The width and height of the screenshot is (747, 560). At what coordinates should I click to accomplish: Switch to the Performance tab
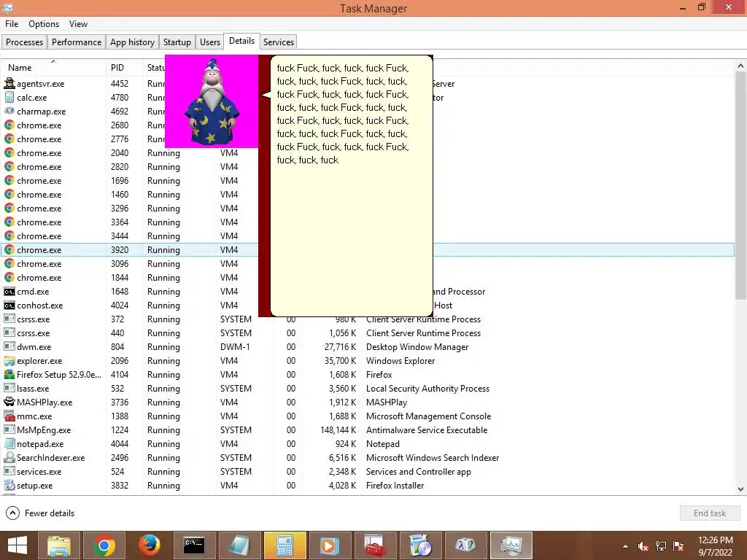click(x=76, y=42)
